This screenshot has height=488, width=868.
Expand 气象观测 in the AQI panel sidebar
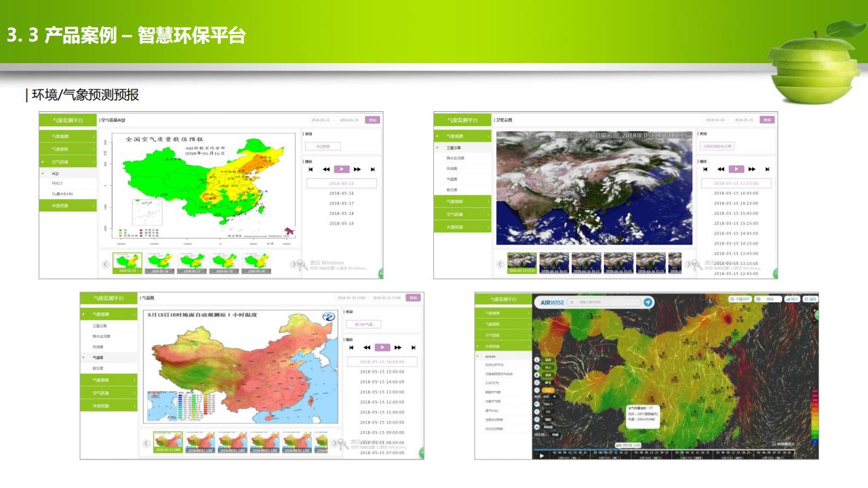68,136
